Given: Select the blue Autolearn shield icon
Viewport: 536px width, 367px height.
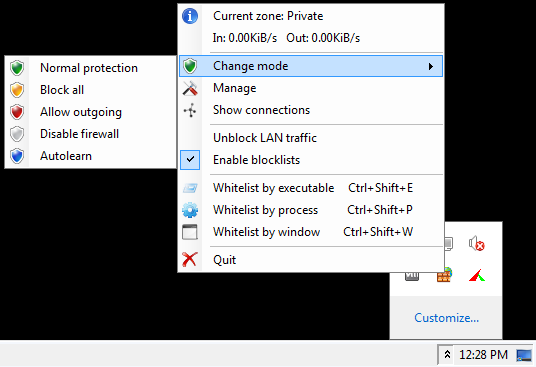Looking at the screenshot, I should [17, 156].
